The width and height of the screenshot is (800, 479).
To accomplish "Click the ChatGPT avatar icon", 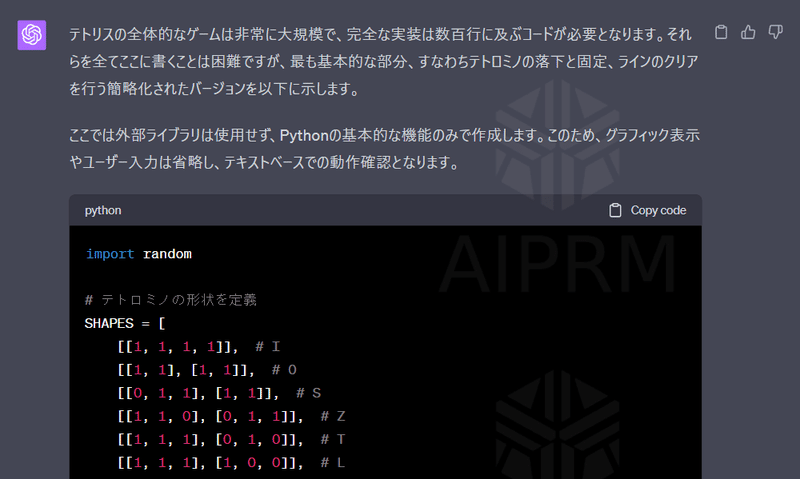I will pyautogui.click(x=32, y=35).
